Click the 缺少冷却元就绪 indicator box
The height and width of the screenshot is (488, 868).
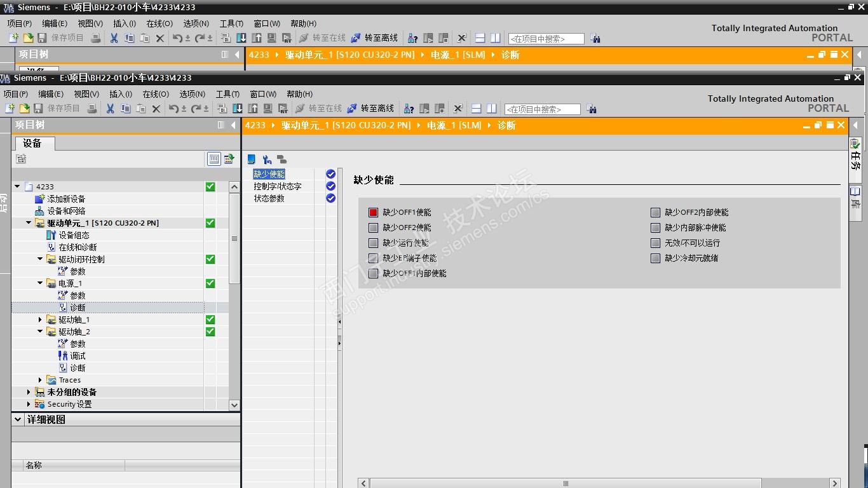pos(655,258)
